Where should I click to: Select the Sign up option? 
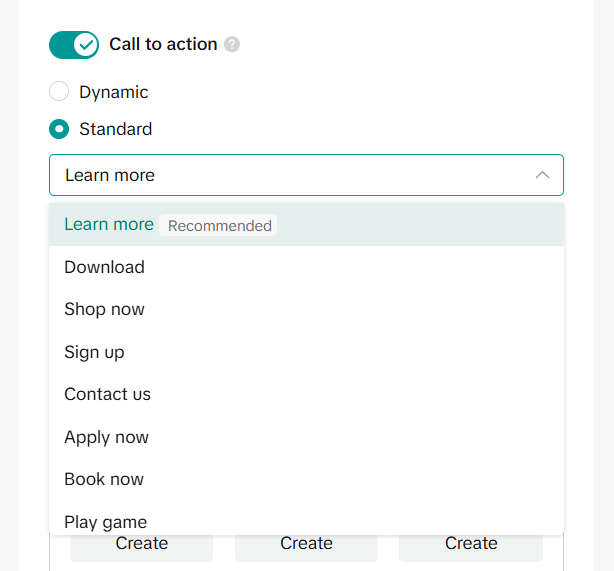coord(94,352)
